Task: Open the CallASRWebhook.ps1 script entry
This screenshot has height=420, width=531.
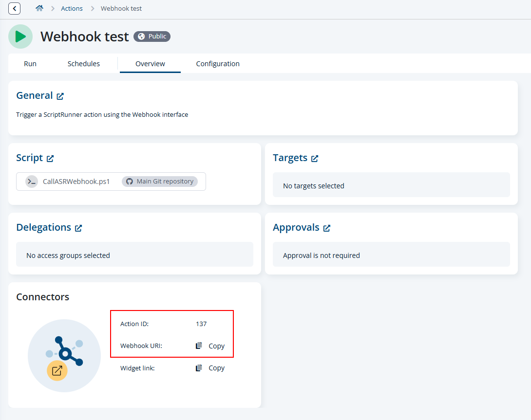Action: tap(76, 182)
